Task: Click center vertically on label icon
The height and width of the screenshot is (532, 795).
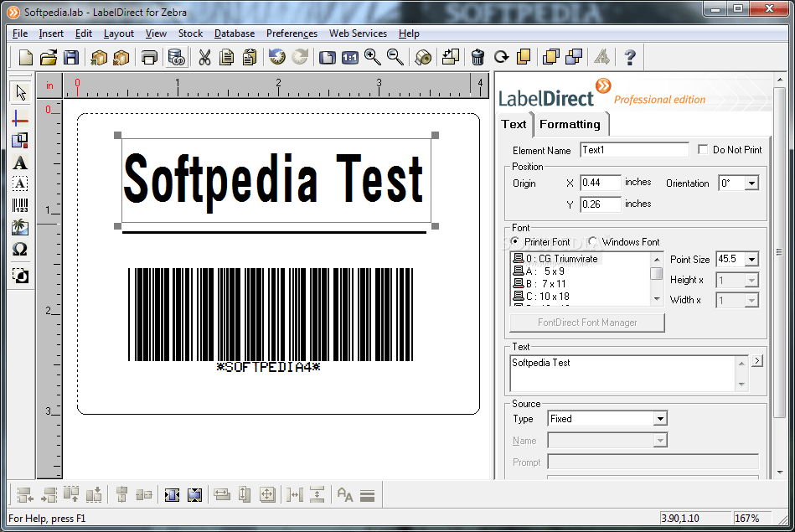Action: click(194, 494)
